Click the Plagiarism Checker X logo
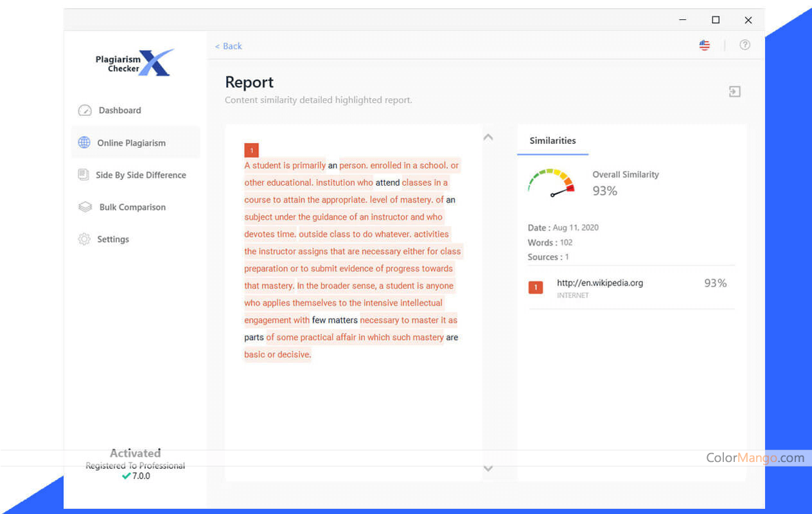The width and height of the screenshot is (812, 514). click(x=134, y=63)
